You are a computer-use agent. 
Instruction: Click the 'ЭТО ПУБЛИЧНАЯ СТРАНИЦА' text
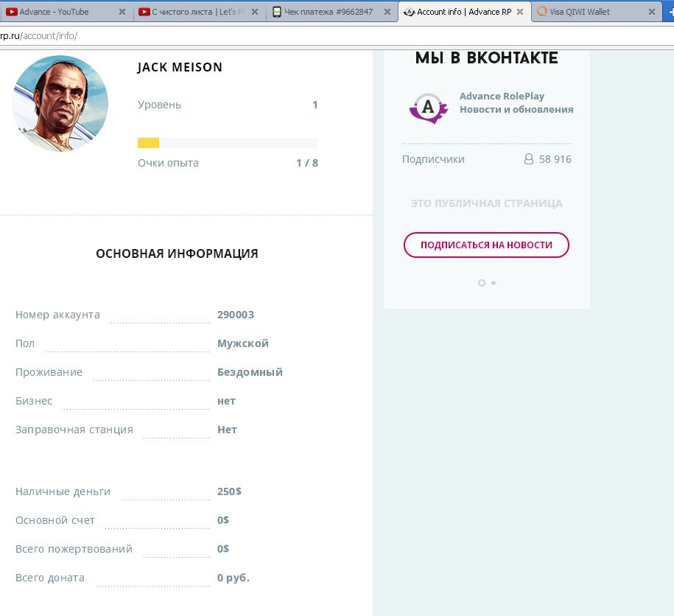(x=486, y=203)
